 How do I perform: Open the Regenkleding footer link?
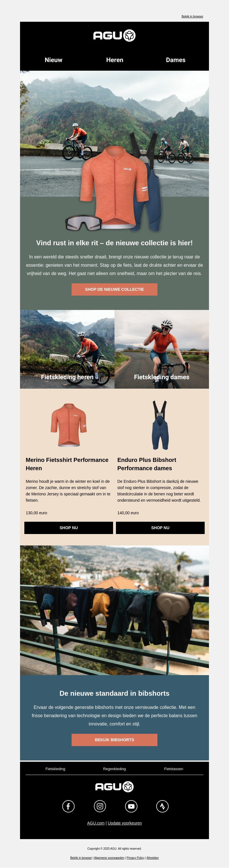pos(114,769)
